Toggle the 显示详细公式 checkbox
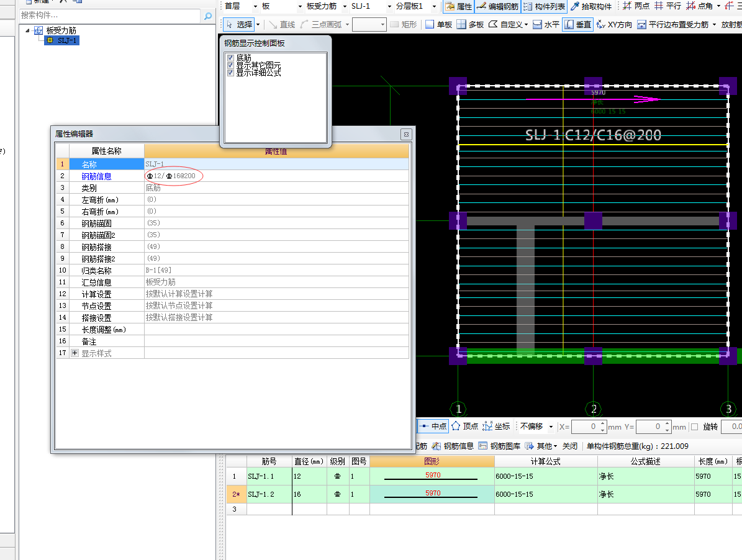Viewport: 742px width, 560px height. point(231,73)
